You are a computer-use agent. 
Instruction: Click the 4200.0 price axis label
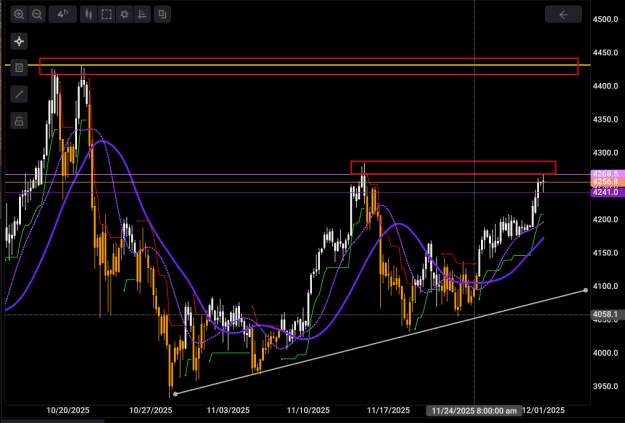click(605, 220)
